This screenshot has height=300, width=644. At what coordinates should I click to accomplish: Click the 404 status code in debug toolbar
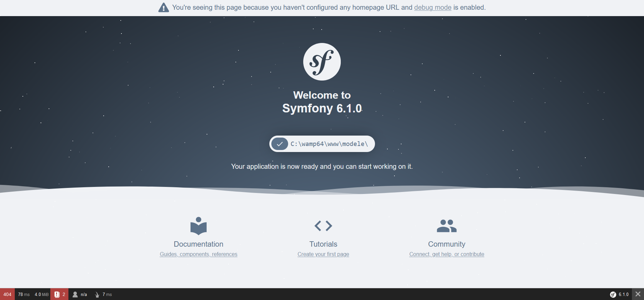pos(7,294)
